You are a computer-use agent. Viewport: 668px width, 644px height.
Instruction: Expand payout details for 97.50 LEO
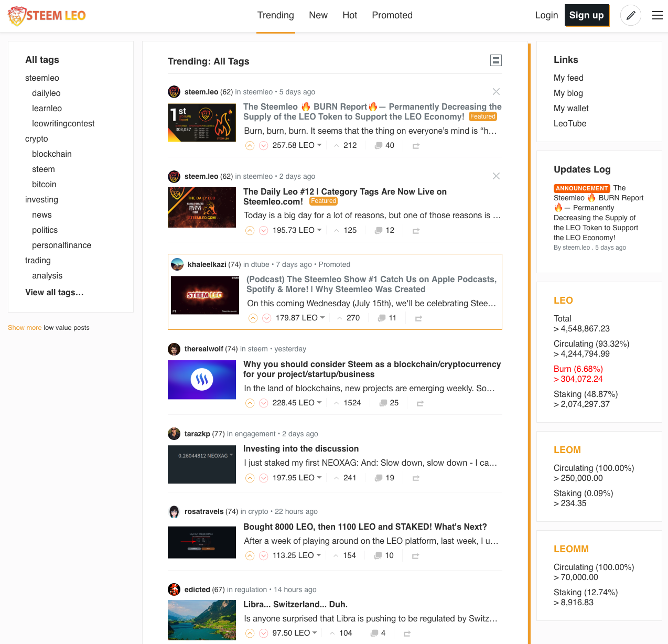coord(295,633)
